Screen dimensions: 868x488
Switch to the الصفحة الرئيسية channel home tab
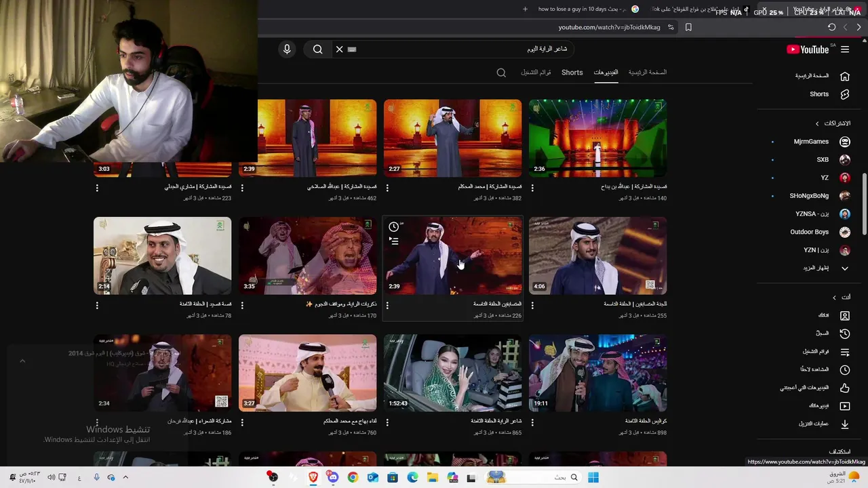tap(647, 73)
